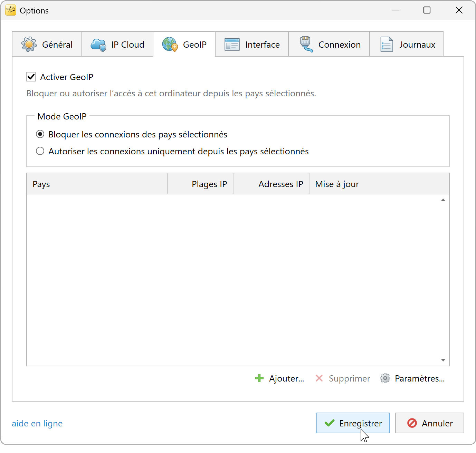Image resolution: width=476 pixels, height=453 pixels.
Task: Click the red X icon beside Supprimer
Action: pyautogui.click(x=319, y=378)
